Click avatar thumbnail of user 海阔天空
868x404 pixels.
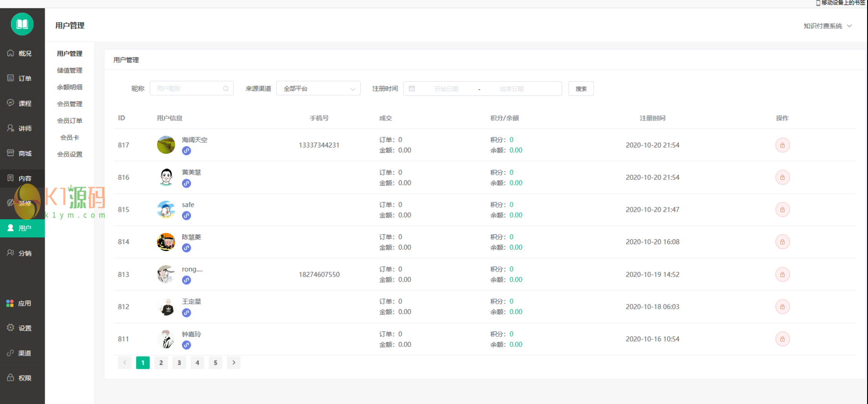[166, 145]
